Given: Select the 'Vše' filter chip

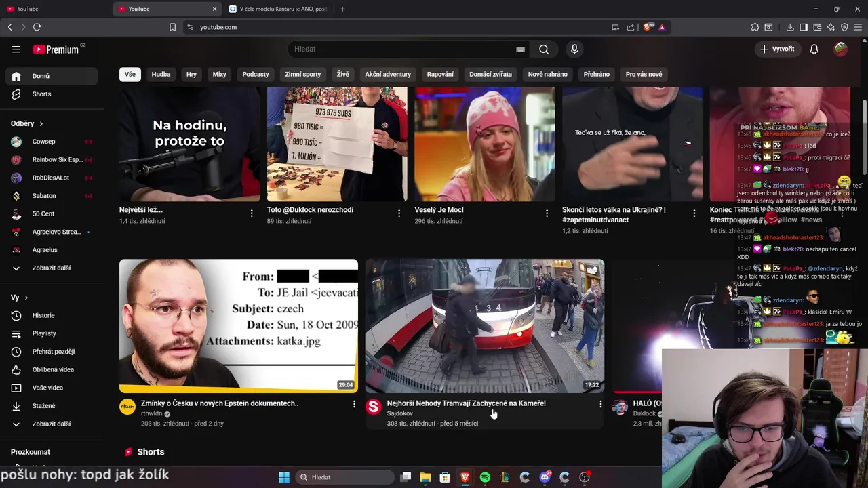Looking at the screenshot, I should coord(130,74).
